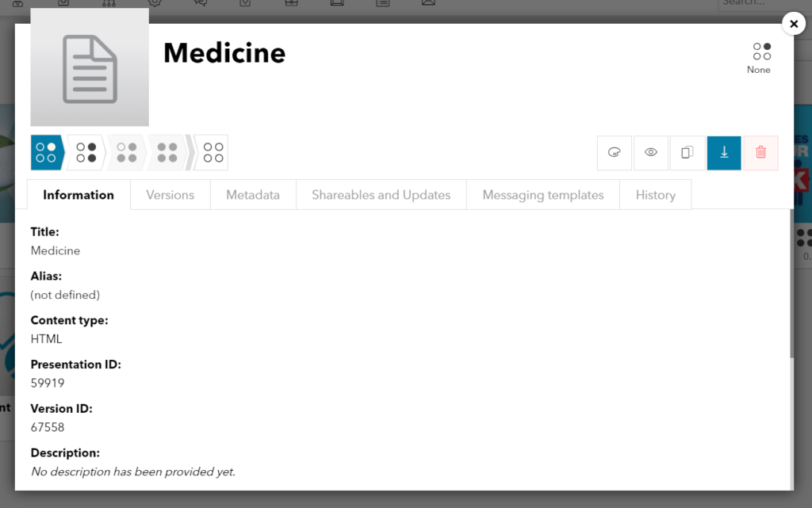Go to Messaging templates tab
The width and height of the screenshot is (812, 508).
coord(542,195)
